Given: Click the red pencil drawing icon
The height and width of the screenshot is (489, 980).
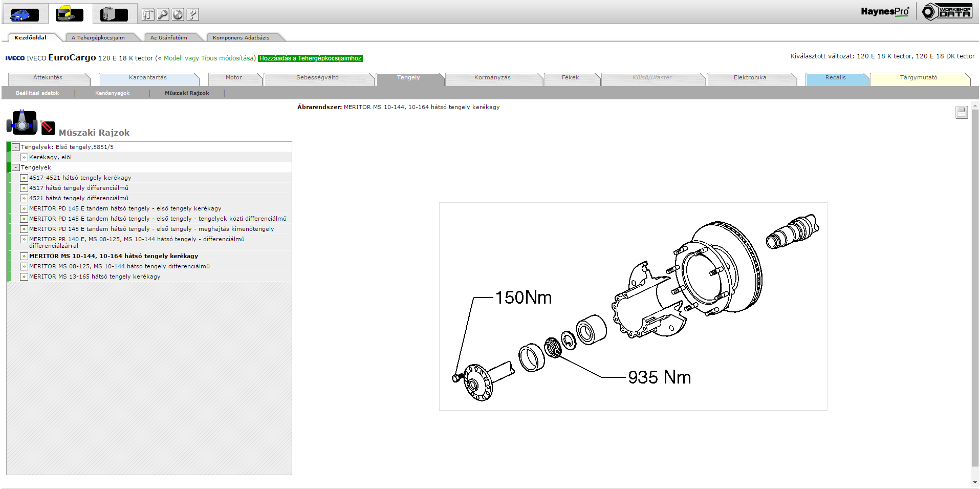Looking at the screenshot, I should click(x=48, y=127).
